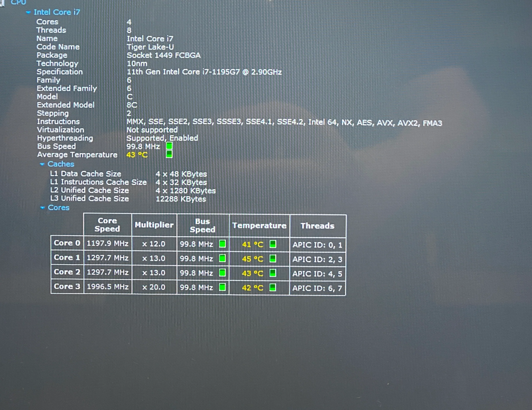Viewport: 532px width, 410px height.
Task: Click the Average Temperature label
Action: tap(77, 155)
